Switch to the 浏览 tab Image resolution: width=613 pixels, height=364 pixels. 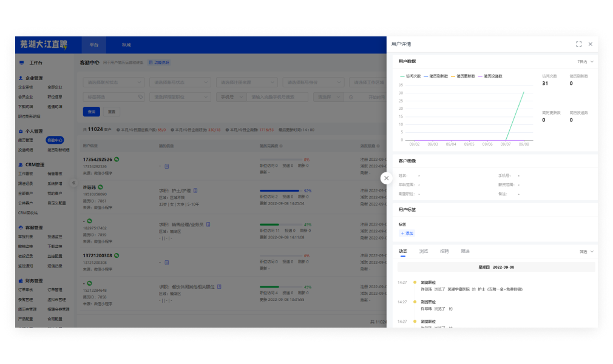(424, 251)
